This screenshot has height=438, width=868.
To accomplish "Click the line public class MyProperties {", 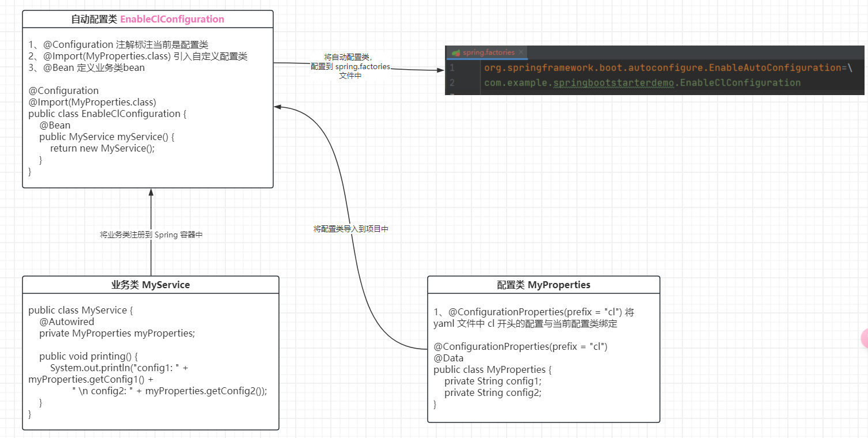I will tap(493, 369).
